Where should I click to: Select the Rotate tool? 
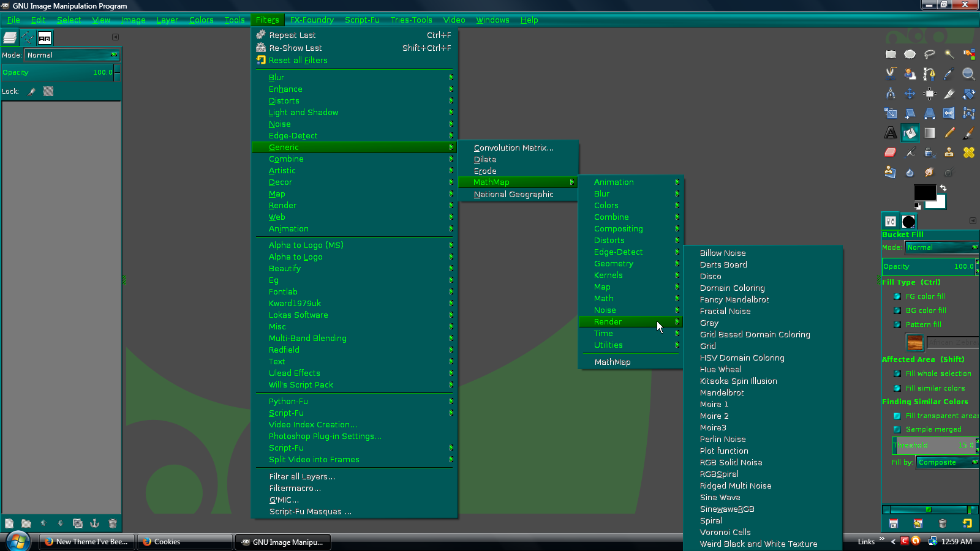coord(969,94)
